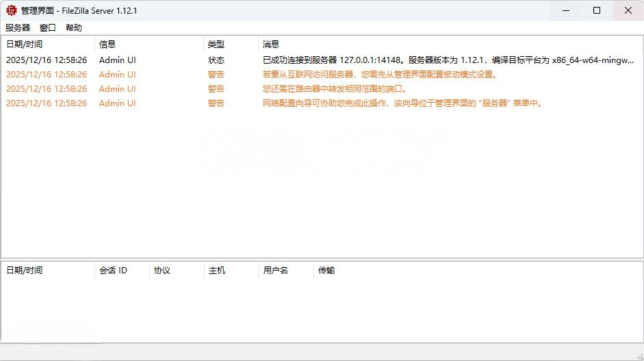Image resolution: width=644 pixels, height=361 pixels.
Task: Open the 服务器 menu
Action: point(18,27)
